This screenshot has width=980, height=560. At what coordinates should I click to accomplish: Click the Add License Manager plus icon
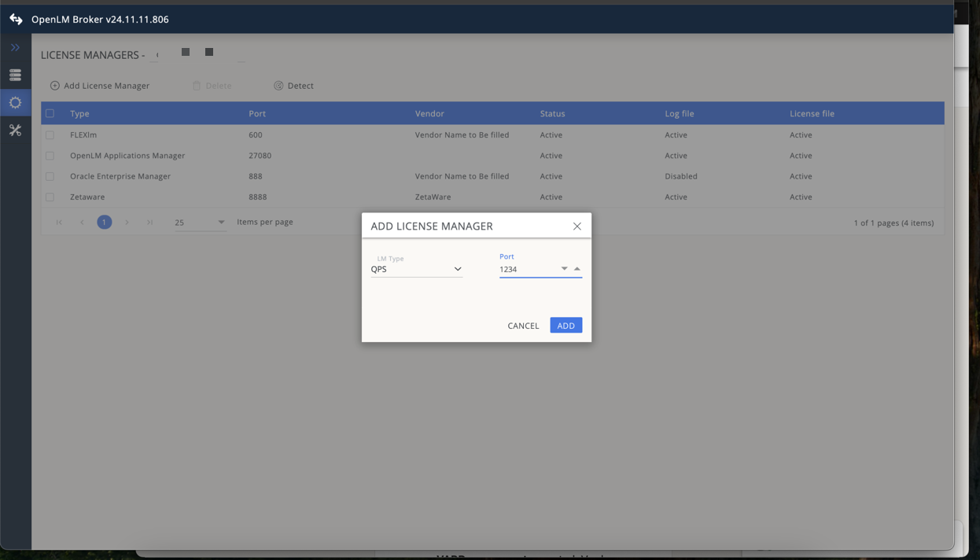tap(53, 85)
